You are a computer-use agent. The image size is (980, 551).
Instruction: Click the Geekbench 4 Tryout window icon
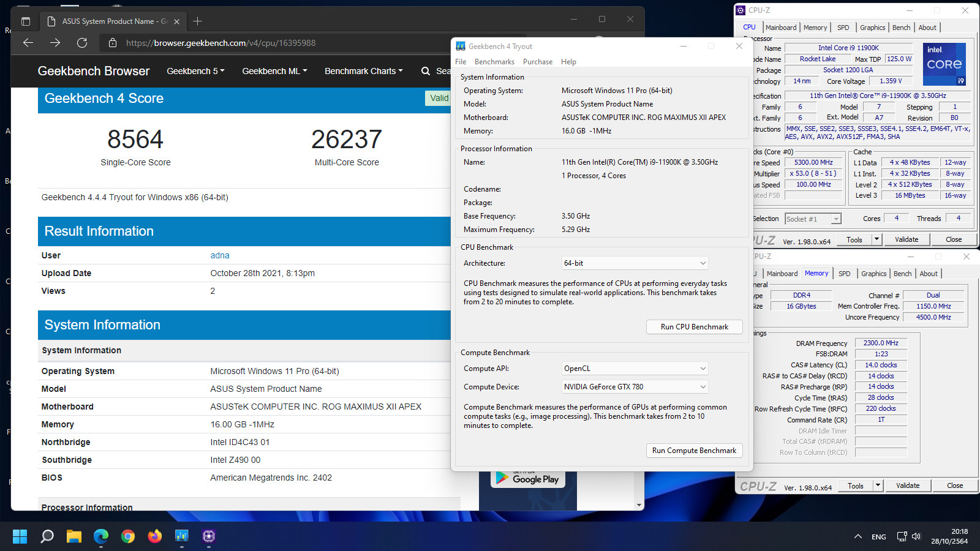[x=461, y=47]
